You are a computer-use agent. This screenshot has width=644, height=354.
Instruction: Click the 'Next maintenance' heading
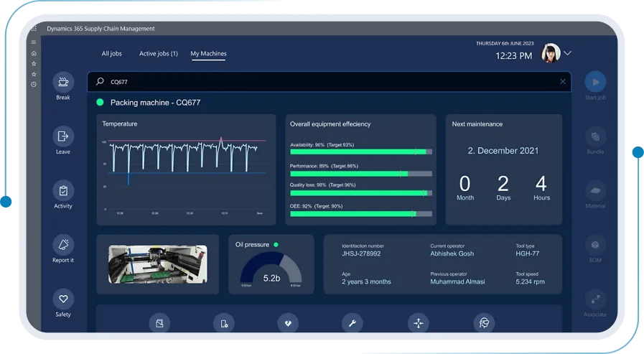pyautogui.click(x=477, y=124)
